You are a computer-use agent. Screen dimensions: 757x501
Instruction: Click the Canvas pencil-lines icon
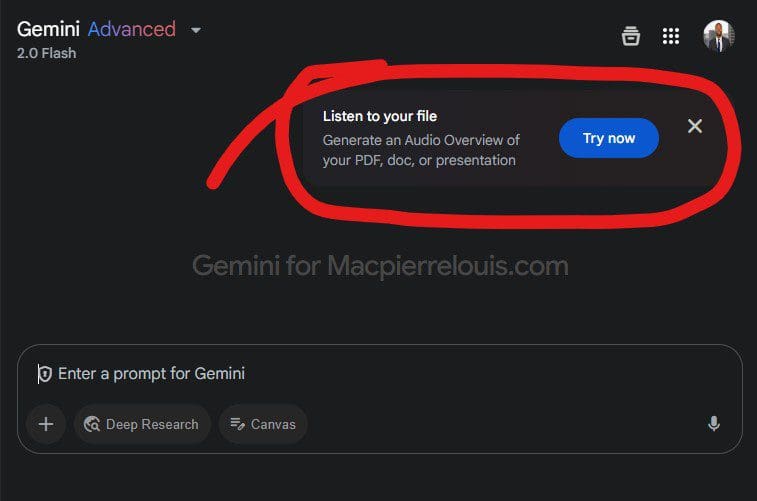(x=238, y=424)
